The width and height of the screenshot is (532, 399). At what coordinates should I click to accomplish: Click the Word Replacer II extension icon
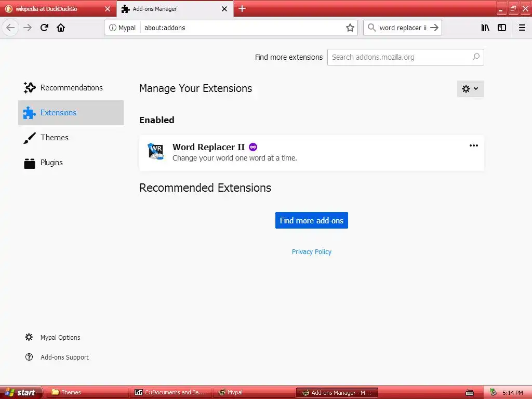(x=156, y=151)
